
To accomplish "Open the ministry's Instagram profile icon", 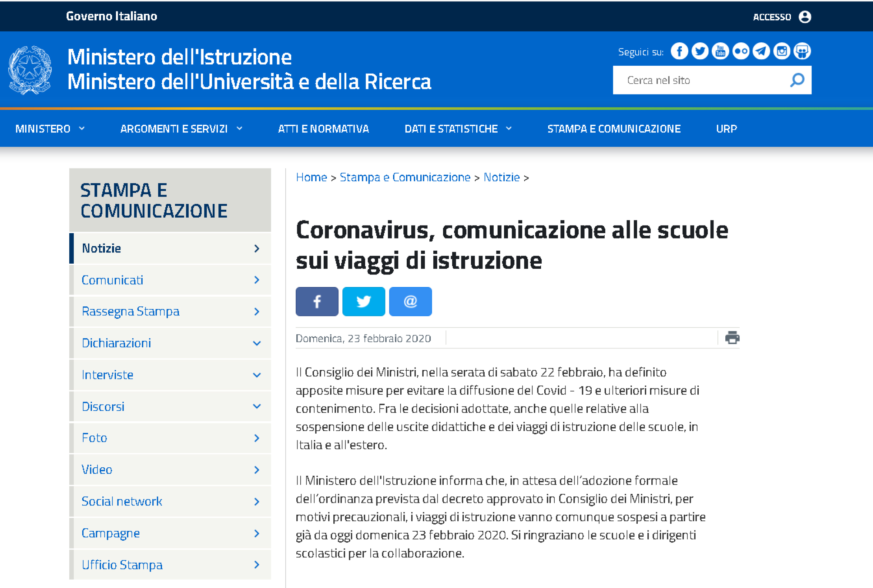I will click(781, 51).
